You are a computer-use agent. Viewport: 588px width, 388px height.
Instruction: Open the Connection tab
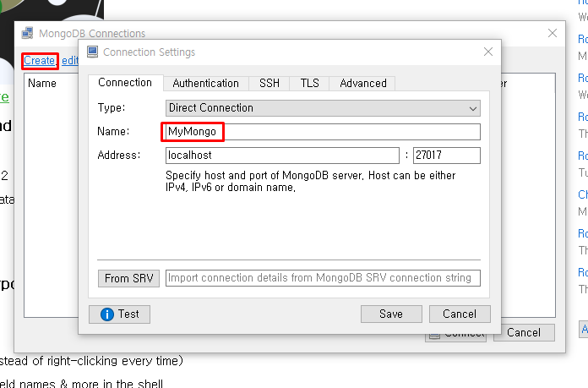[x=125, y=83]
